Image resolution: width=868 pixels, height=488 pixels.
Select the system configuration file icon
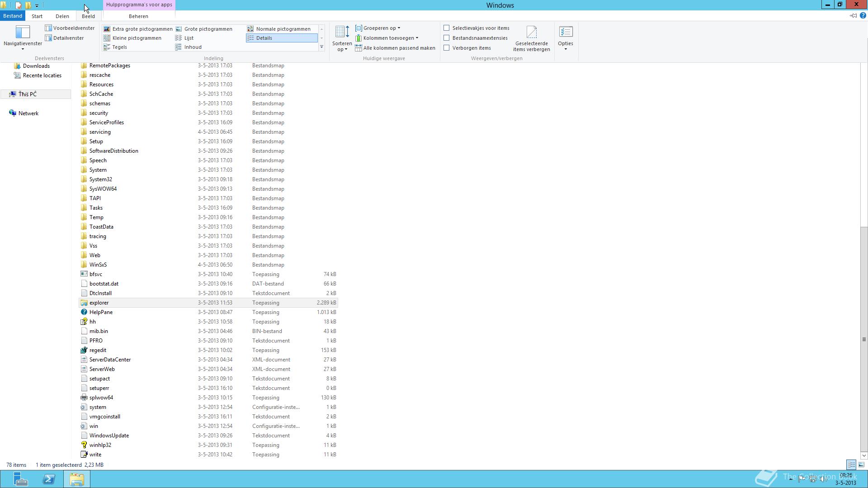[x=84, y=407]
